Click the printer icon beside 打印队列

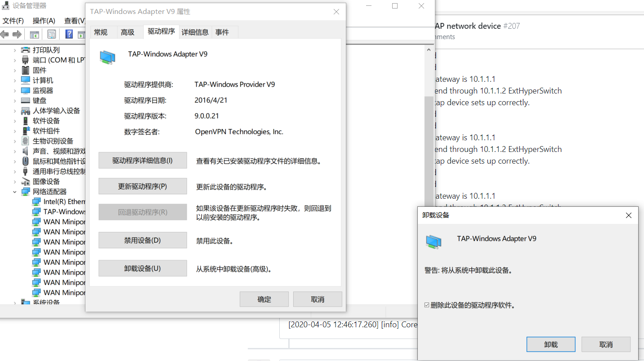coord(25,49)
